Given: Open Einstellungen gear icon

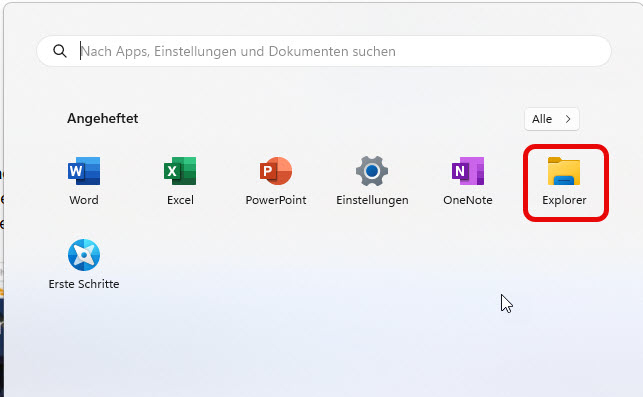Looking at the screenshot, I should [x=372, y=171].
